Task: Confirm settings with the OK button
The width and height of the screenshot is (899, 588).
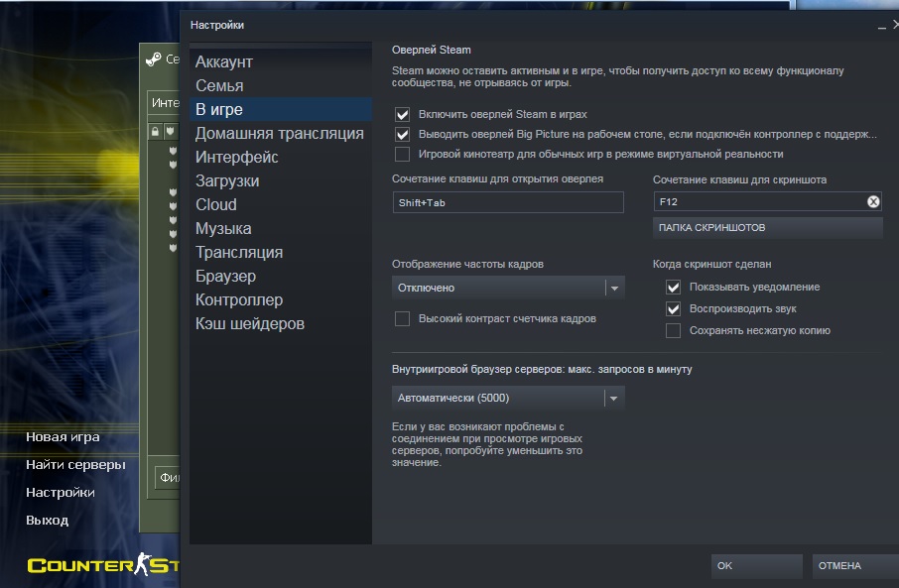Action: (756, 565)
